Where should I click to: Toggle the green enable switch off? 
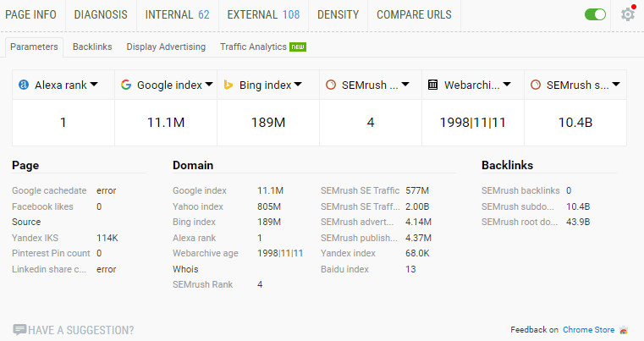coord(595,14)
